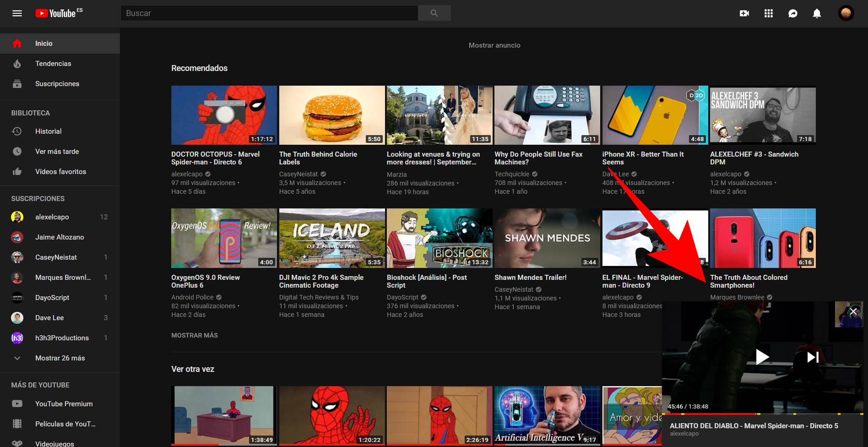The height and width of the screenshot is (447, 868).
Task: Open EL FINAL Marvel Spider-man Directo 9 title
Action: pos(643,281)
